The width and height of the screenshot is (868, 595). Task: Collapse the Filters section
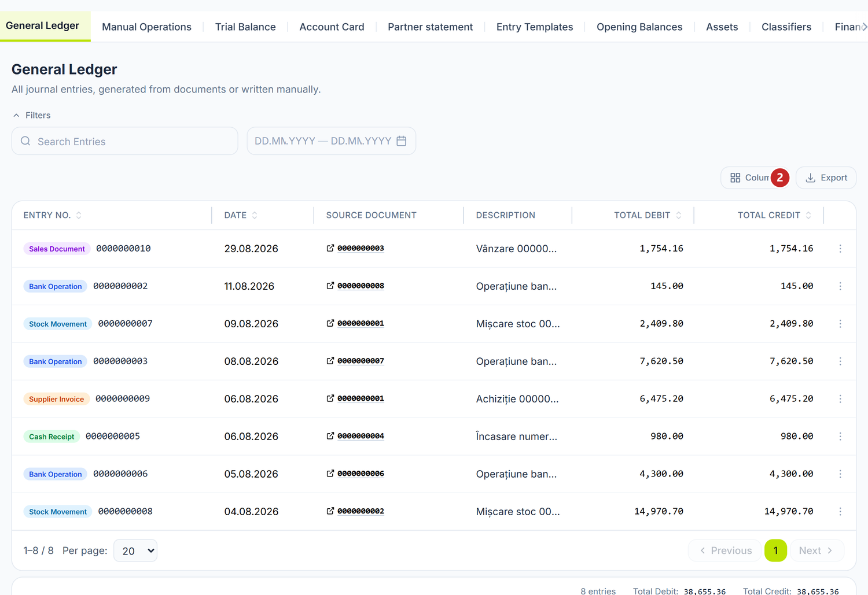click(x=32, y=115)
